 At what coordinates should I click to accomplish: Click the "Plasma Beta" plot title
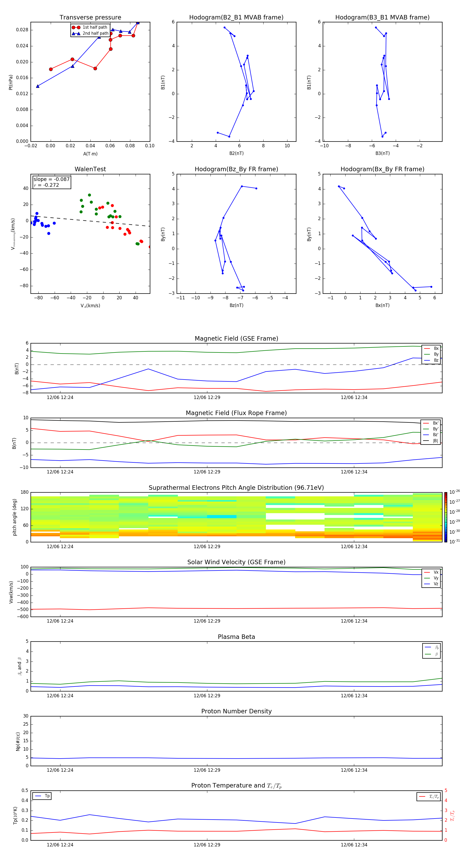236,637
